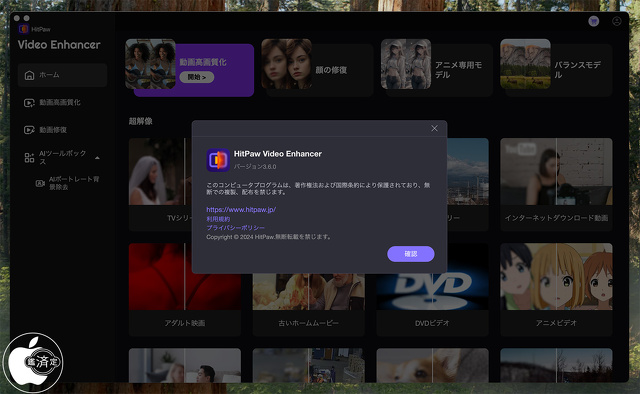Open the プライバシーポリシー link
The width and height of the screenshot is (640, 394).
(x=236, y=228)
